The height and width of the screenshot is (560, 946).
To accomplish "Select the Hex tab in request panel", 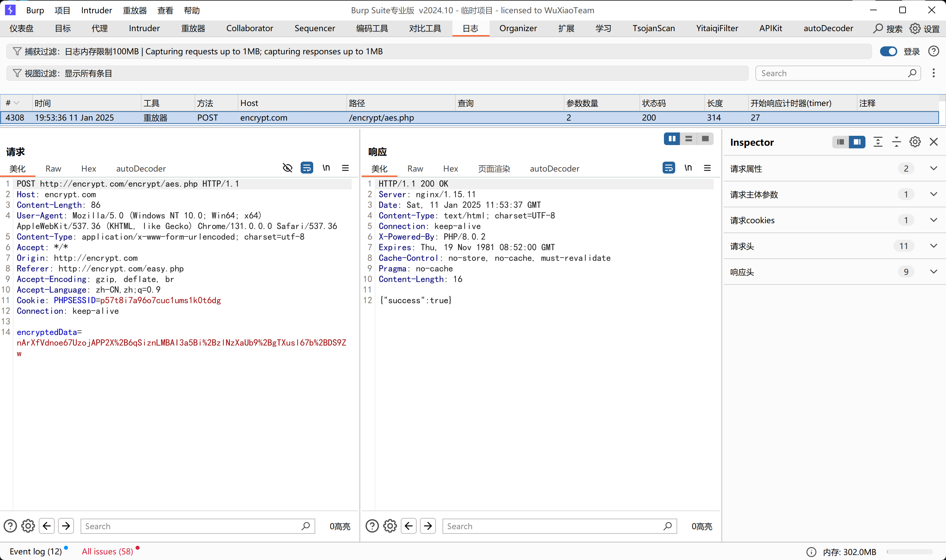I will tap(89, 168).
